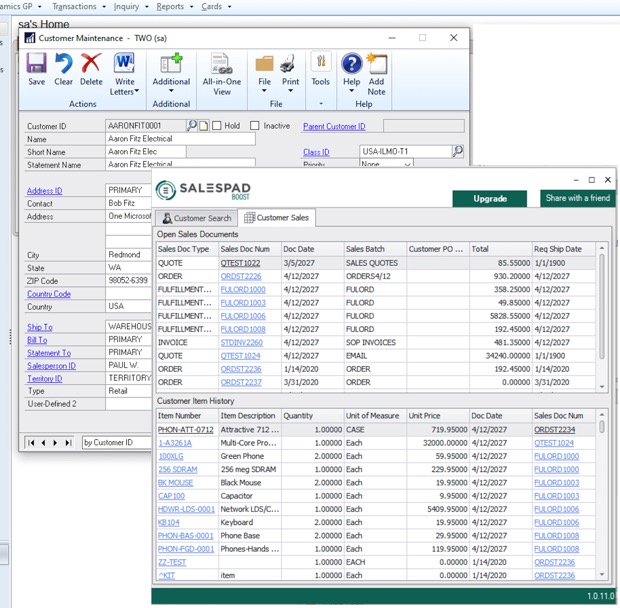Click the Add Note icon

coord(377,64)
